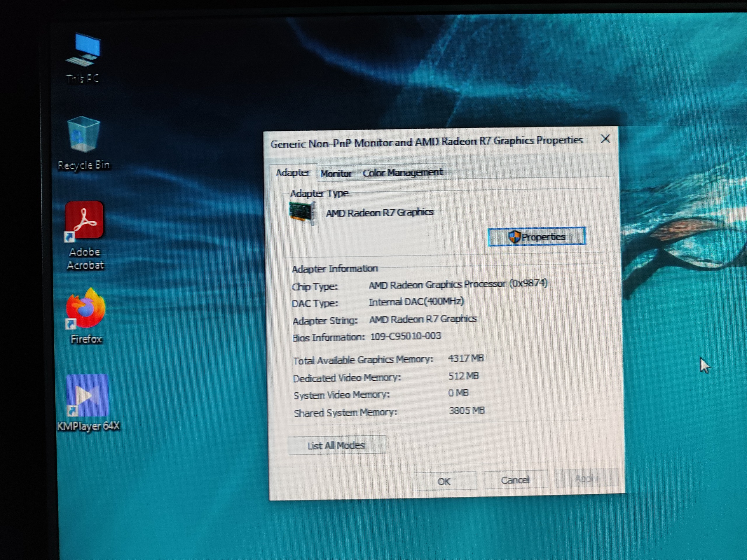Click the Total Available Graphics Memory value
747x560 pixels.
click(x=466, y=358)
